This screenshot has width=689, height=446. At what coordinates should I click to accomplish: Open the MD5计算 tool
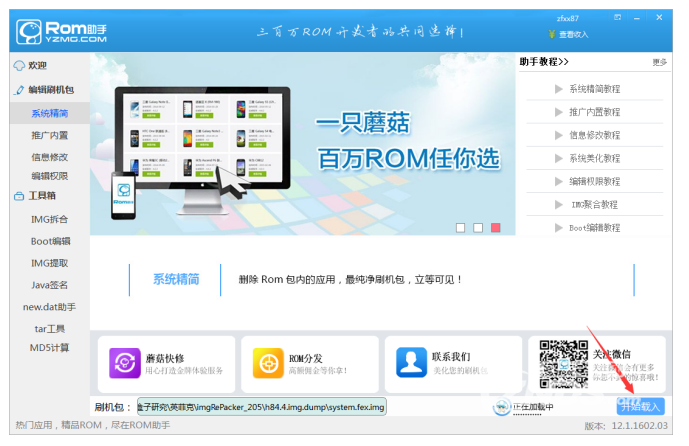click(49, 348)
